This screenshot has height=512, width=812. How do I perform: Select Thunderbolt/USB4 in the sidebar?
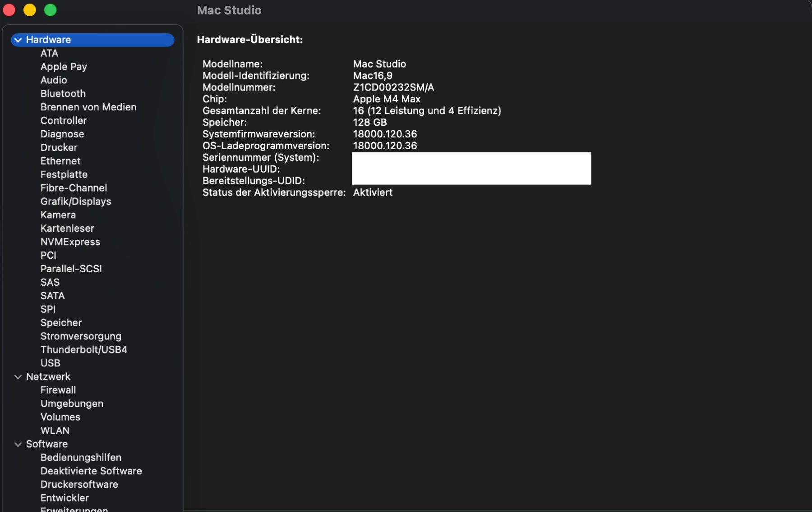pyautogui.click(x=84, y=350)
